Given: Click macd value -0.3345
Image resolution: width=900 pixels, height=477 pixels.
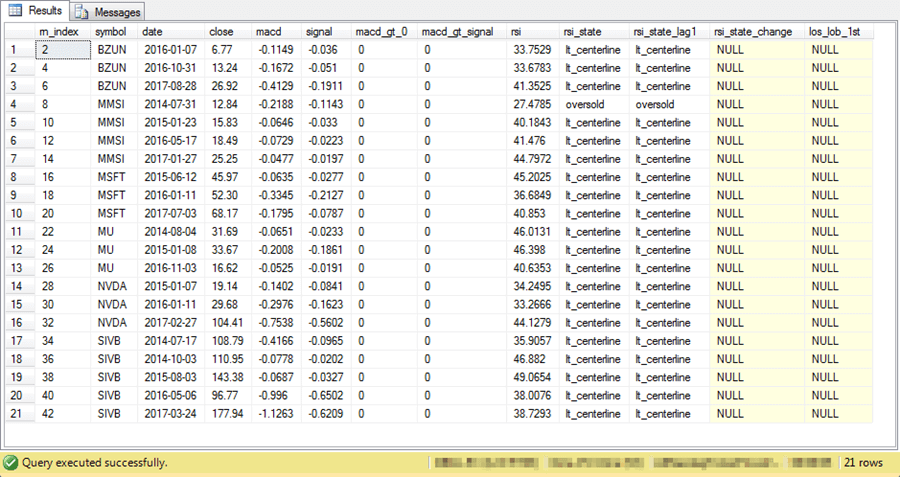Looking at the screenshot, I should [274, 195].
